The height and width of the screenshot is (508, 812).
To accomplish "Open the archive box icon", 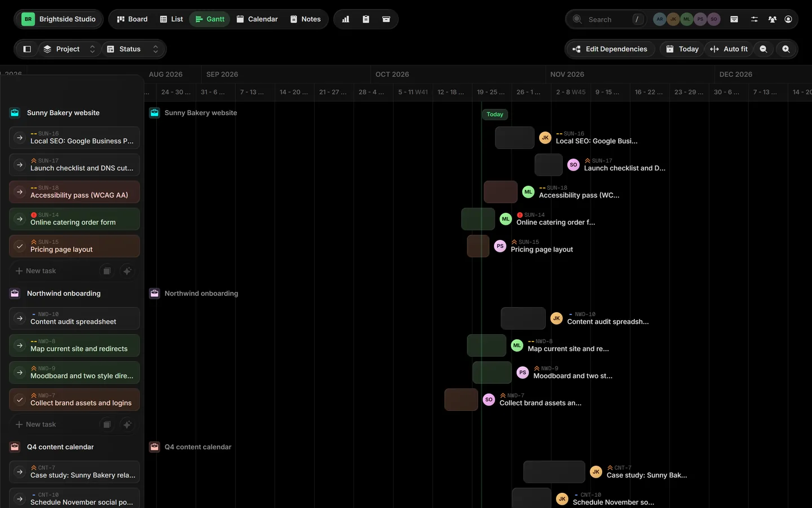I will pyautogui.click(x=386, y=19).
